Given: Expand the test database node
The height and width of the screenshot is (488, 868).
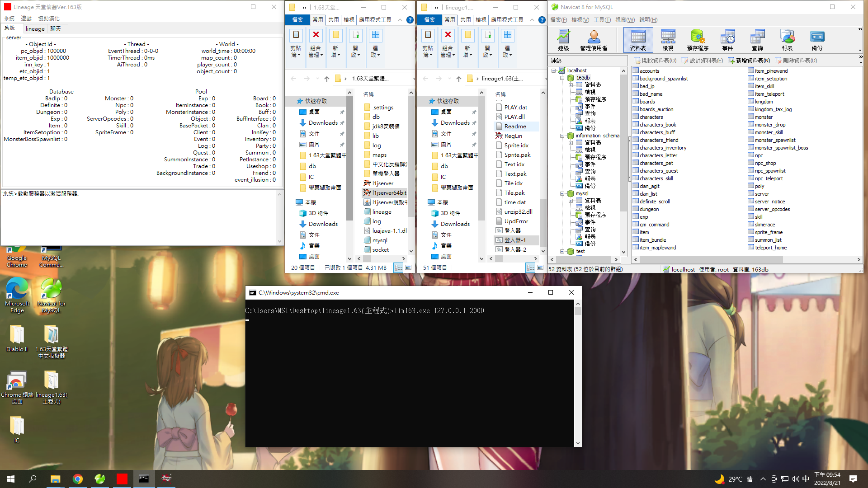Looking at the screenshot, I should [562, 251].
